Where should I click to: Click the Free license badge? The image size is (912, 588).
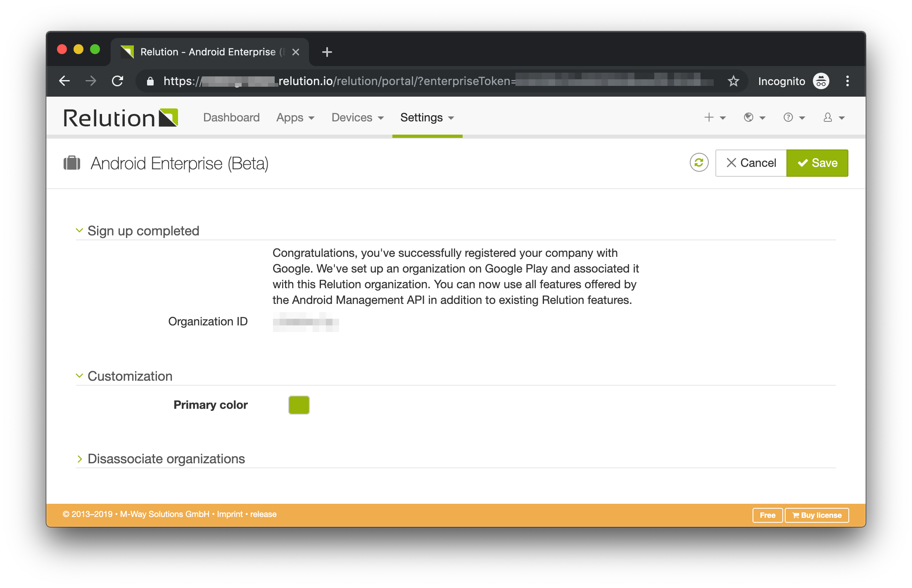click(x=767, y=515)
